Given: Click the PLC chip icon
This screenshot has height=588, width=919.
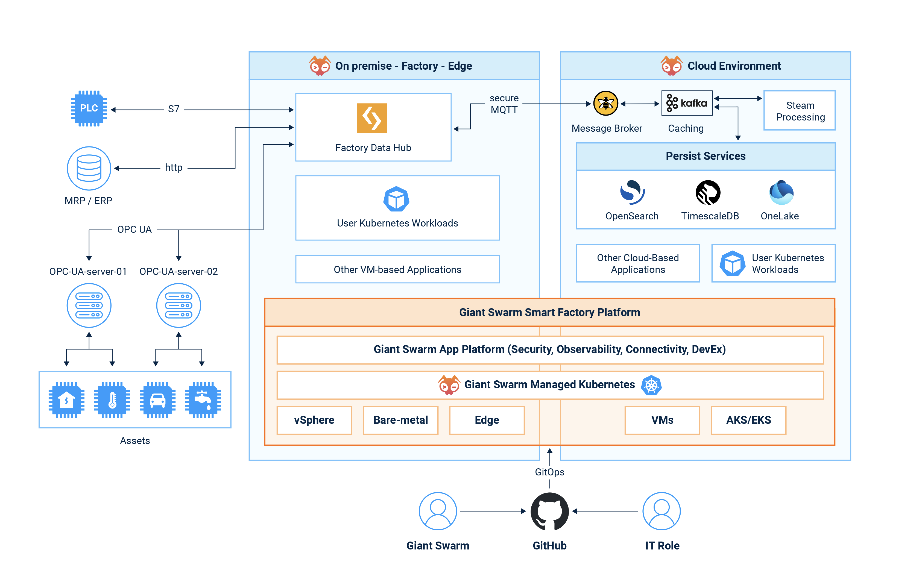Looking at the screenshot, I should (x=89, y=109).
